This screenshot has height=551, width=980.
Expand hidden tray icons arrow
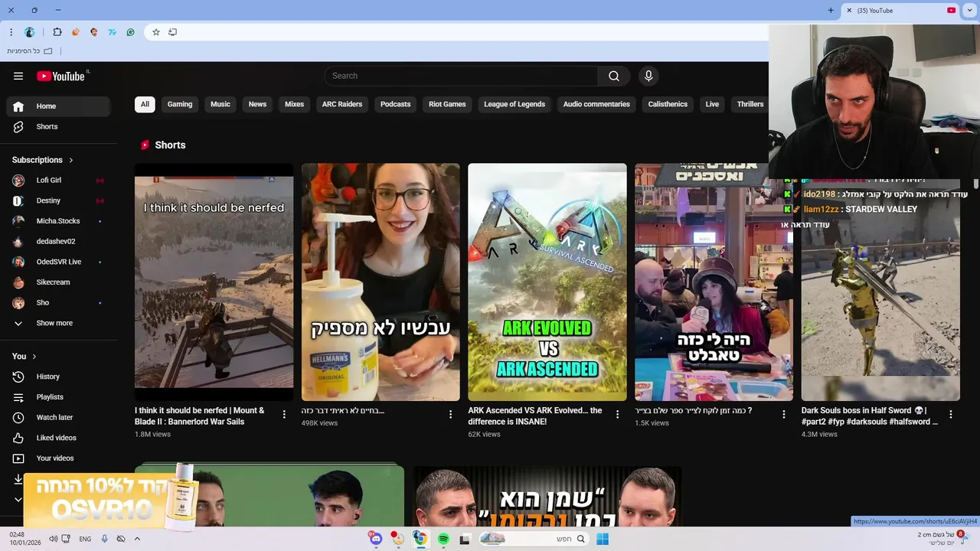(x=137, y=539)
